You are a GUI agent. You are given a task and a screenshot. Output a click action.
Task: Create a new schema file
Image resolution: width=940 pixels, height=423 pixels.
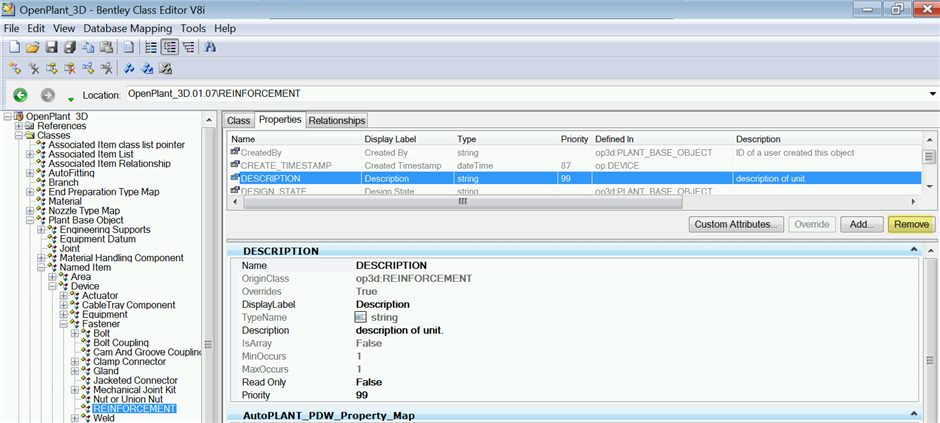coord(14,47)
